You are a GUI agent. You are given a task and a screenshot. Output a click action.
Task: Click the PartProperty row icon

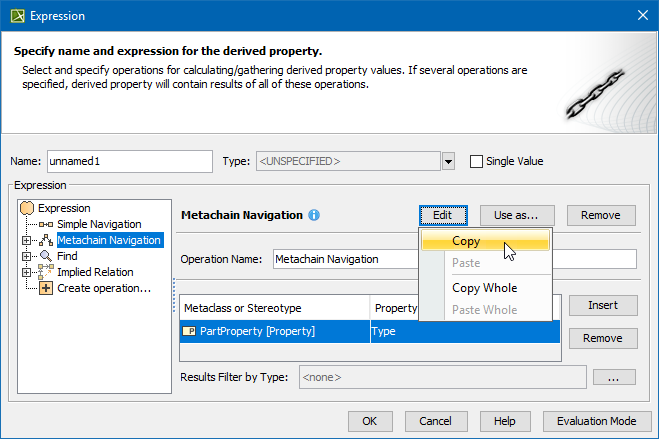pyautogui.click(x=190, y=331)
